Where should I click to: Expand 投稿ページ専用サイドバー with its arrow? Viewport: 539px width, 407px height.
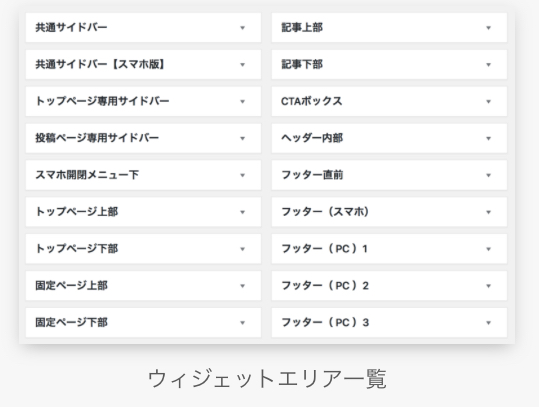click(242, 138)
